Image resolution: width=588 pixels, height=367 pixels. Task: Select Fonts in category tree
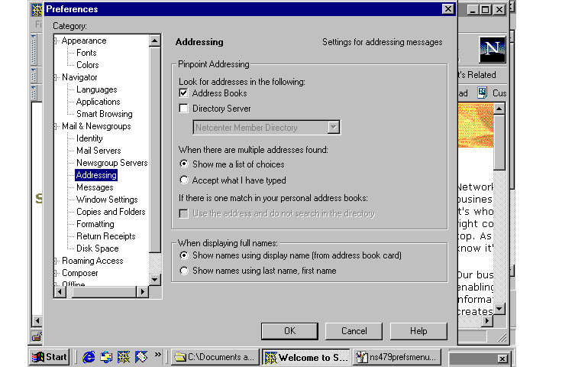coord(86,53)
